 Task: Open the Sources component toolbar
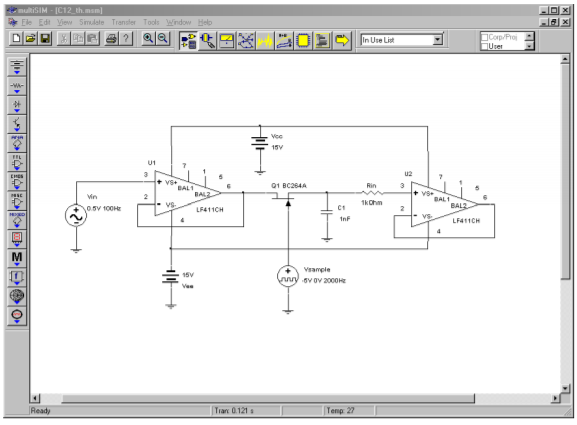(17, 67)
